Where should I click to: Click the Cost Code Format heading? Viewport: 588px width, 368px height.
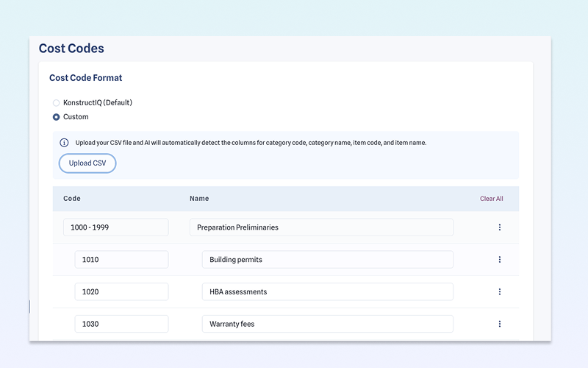(85, 78)
